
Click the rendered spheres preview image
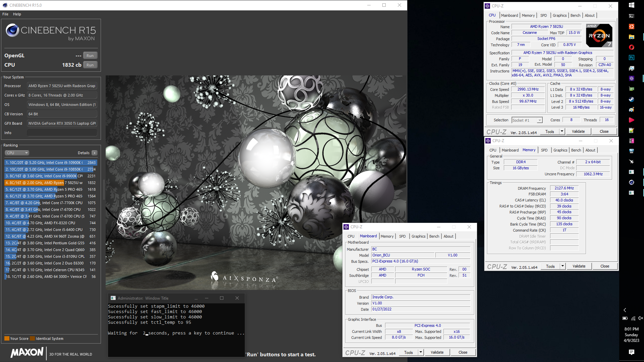256,182
